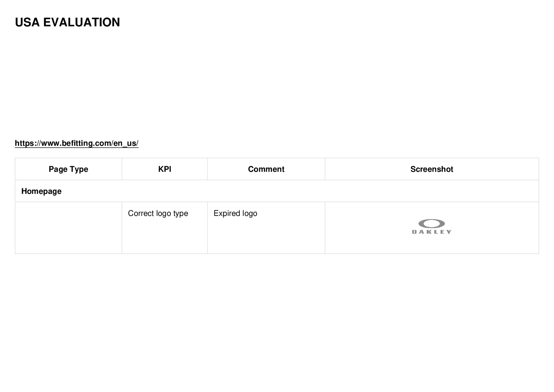Click the Expired logo comment text

[235, 213]
